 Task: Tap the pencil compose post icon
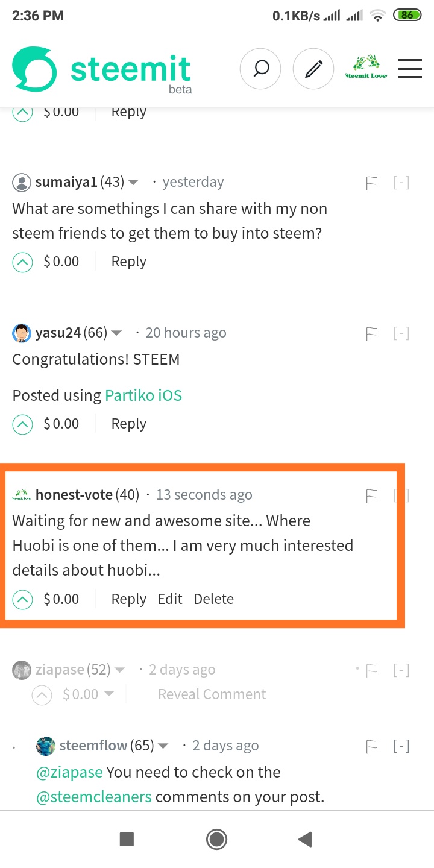313,69
